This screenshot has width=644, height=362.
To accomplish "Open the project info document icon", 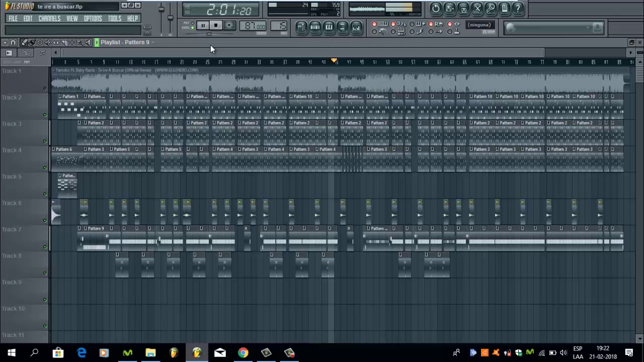I will pyautogui.click(x=504, y=9).
